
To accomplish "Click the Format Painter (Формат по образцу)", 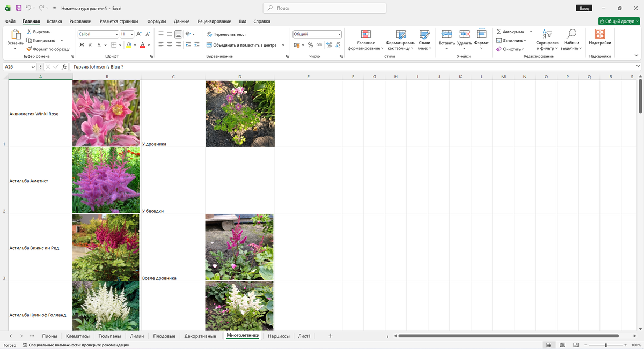I will tap(48, 49).
